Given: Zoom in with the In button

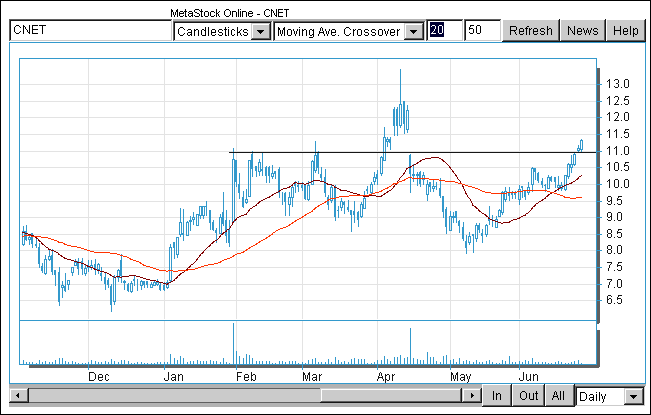Looking at the screenshot, I should (496, 396).
